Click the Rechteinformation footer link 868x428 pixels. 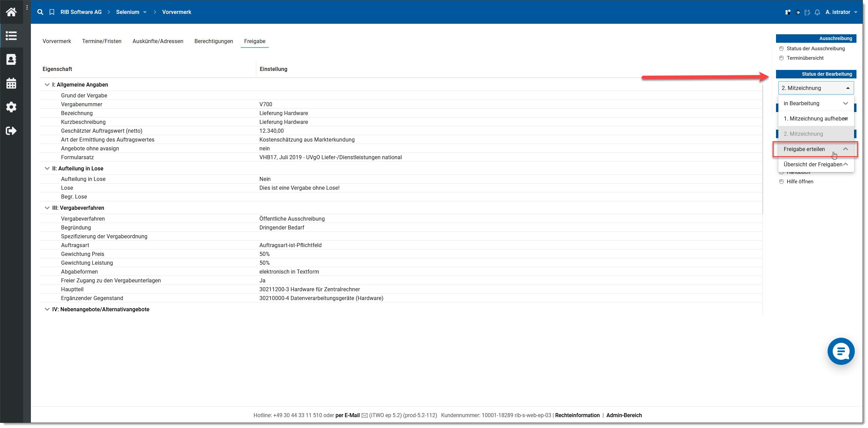coord(577,415)
